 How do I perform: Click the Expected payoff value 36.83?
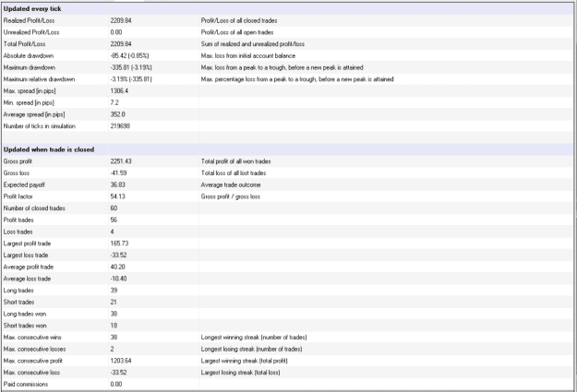pyautogui.click(x=118, y=185)
